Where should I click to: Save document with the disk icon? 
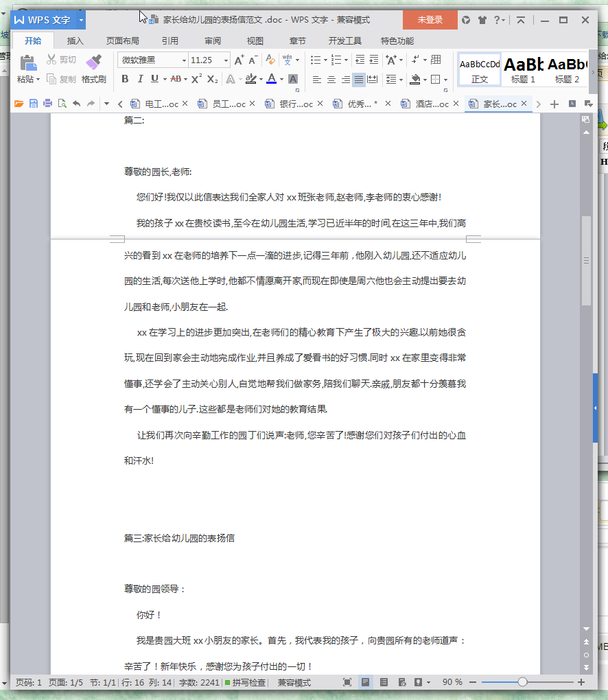(x=34, y=104)
